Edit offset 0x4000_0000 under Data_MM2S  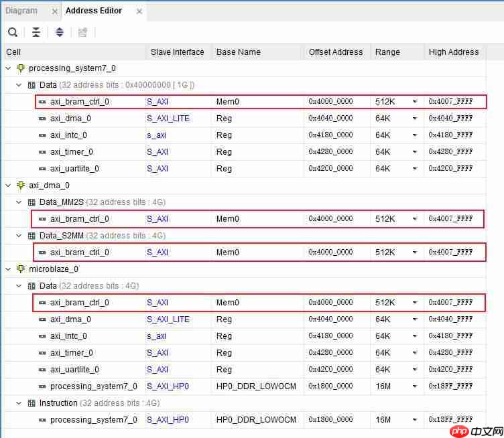(x=331, y=219)
